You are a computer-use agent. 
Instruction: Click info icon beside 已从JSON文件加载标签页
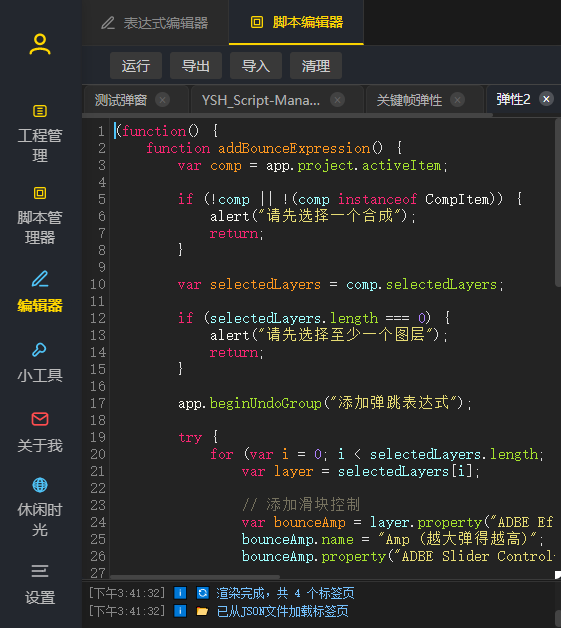pos(180,611)
